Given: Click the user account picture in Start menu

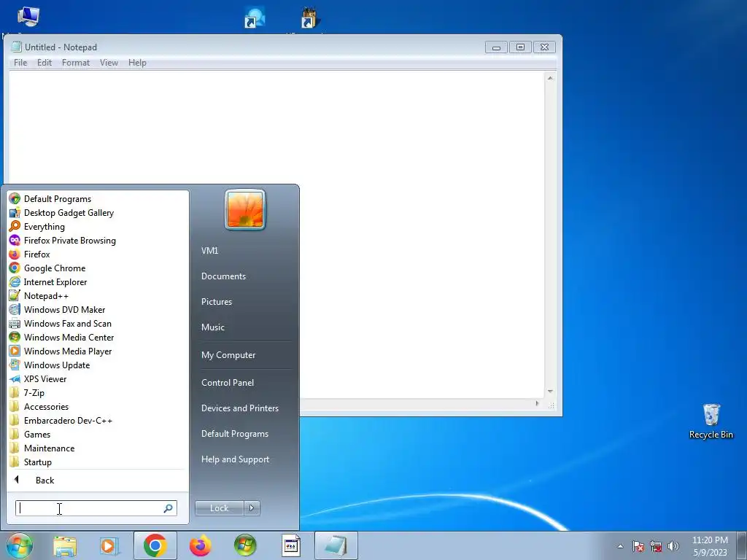Looking at the screenshot, I should 245,209.
